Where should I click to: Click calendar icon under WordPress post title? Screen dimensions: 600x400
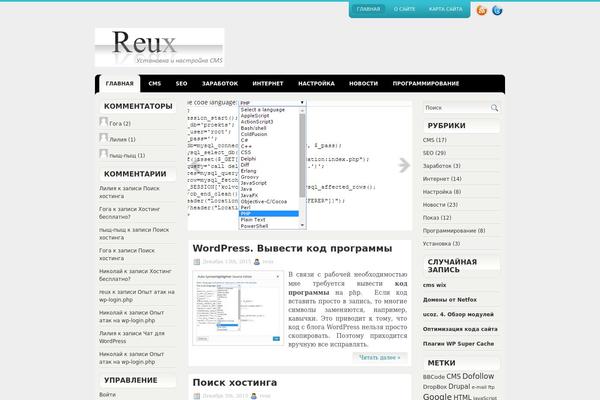[x=197, y=262]
